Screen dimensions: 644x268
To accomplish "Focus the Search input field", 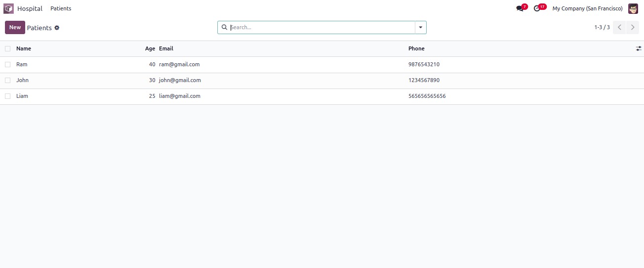I will point(322,27).
